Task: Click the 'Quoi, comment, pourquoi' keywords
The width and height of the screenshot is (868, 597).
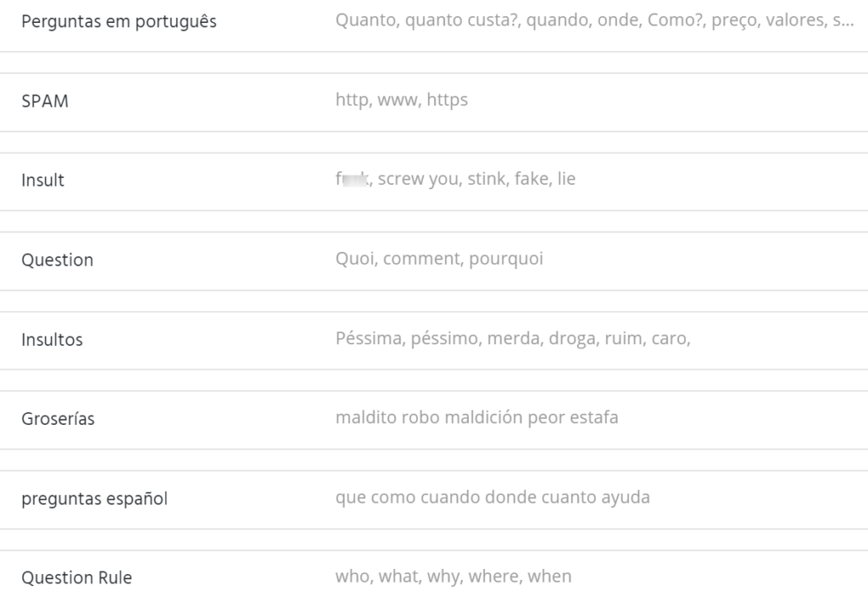Action: click(x=439, y=259)
